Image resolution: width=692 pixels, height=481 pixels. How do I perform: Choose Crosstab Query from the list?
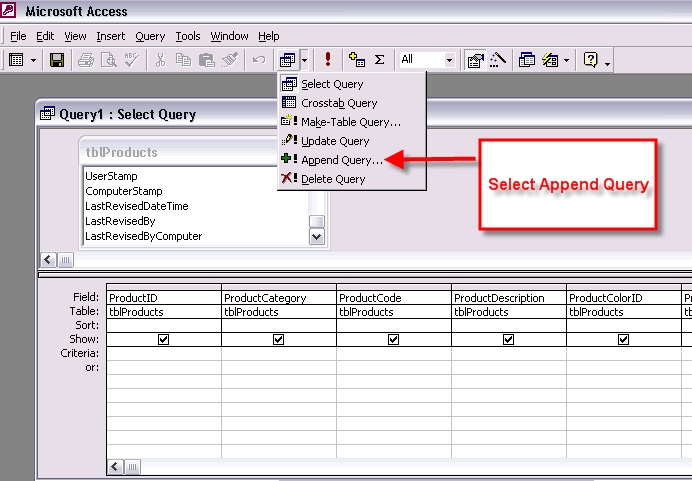[x=351, y=103]
